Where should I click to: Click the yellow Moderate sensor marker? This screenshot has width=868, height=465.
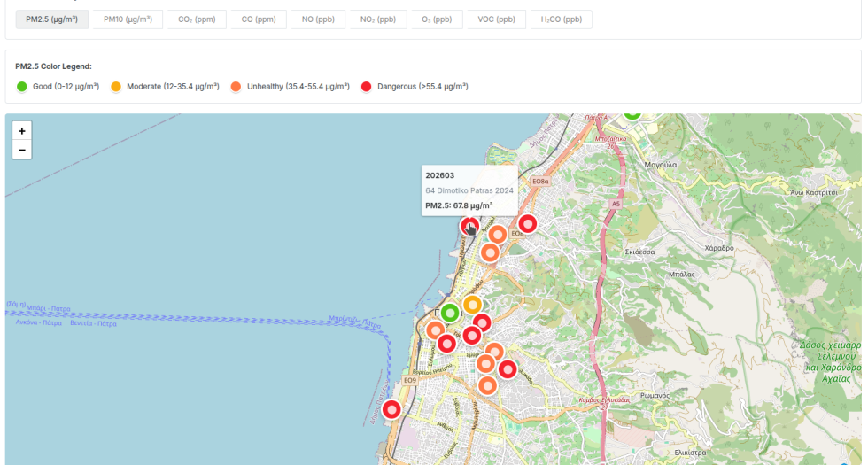coord(472,305)
